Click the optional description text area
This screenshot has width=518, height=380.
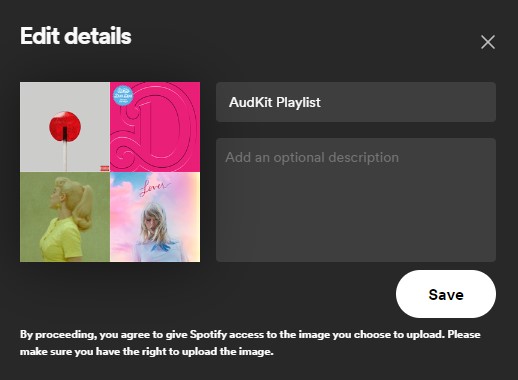[x=356, y=200]
